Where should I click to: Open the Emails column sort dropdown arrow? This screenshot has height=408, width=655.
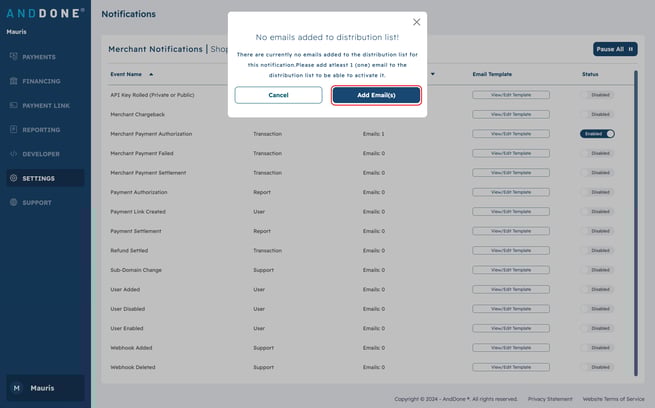[432, 74]
